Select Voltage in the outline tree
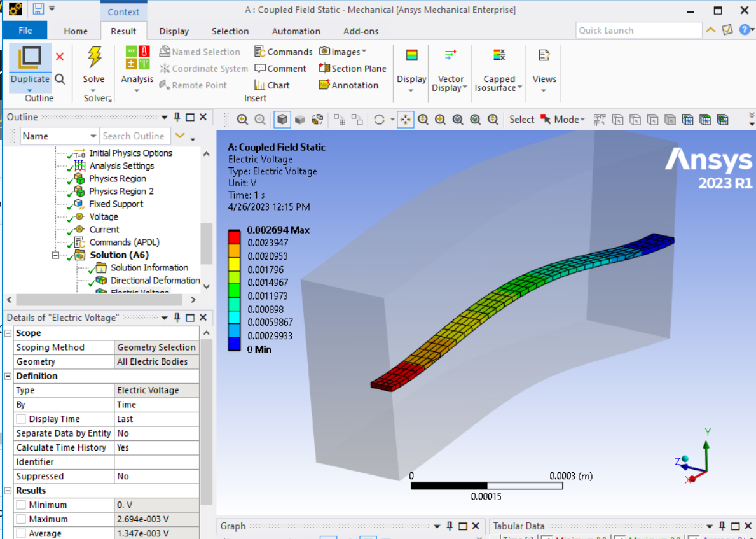756x539 pixels. (x=104, y=216)
